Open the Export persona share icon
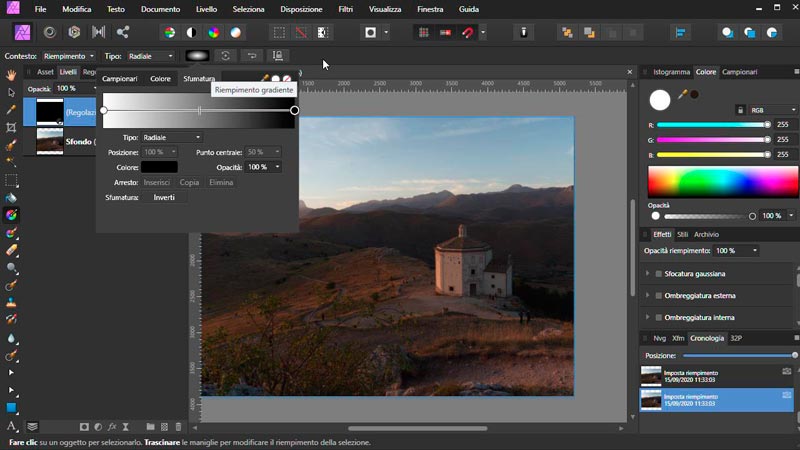The height and width of the screenshot is (450, 800). tap(122, 32)
